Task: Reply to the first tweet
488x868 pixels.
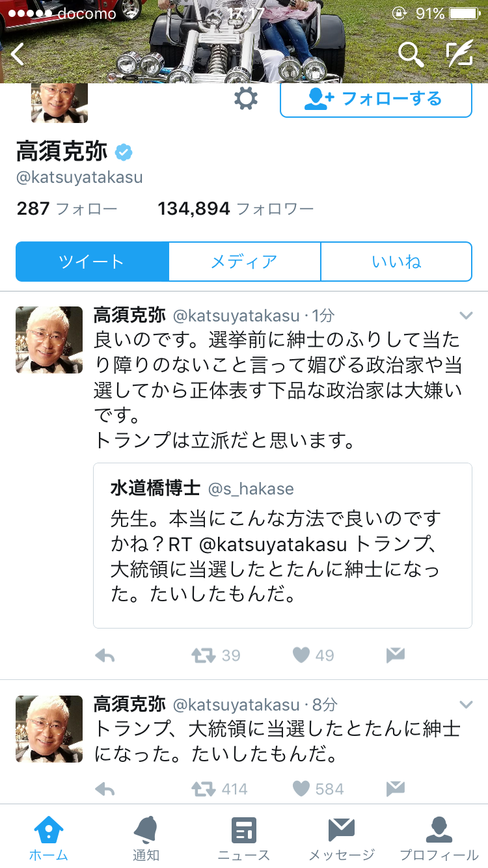Action: click(x=105, y=655)
